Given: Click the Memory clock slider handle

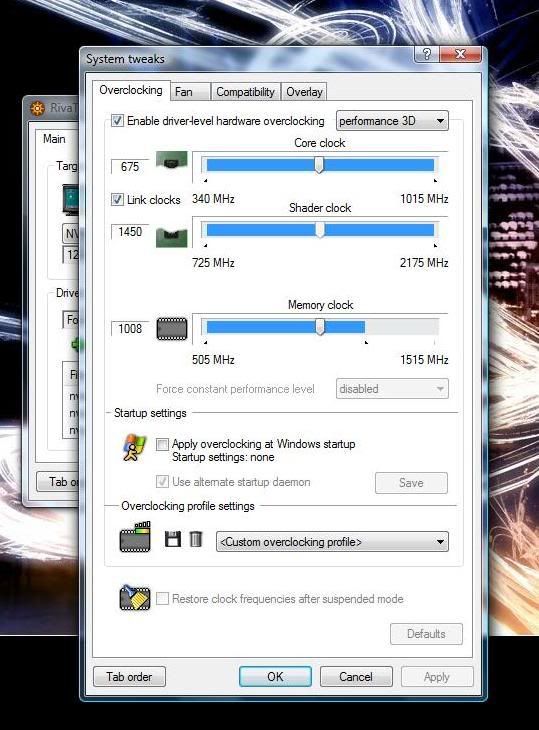Looking at the screenshot, I should point(320,327).
